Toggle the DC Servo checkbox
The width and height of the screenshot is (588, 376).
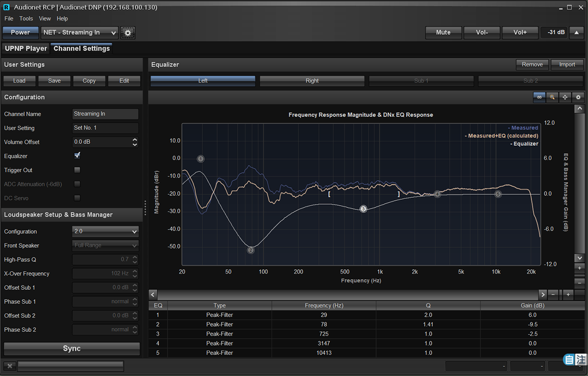[x=77, y=198]
